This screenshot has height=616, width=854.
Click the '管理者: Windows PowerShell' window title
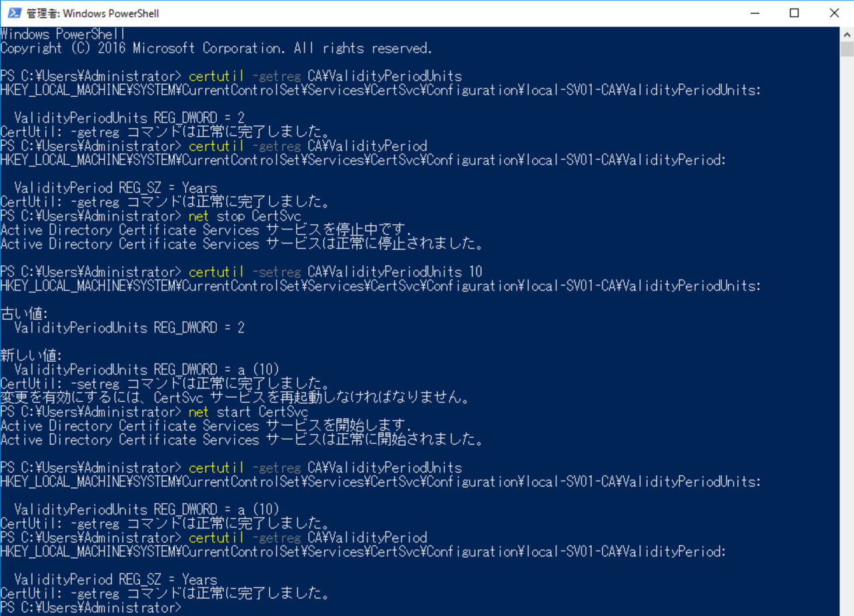pos(93,13)
